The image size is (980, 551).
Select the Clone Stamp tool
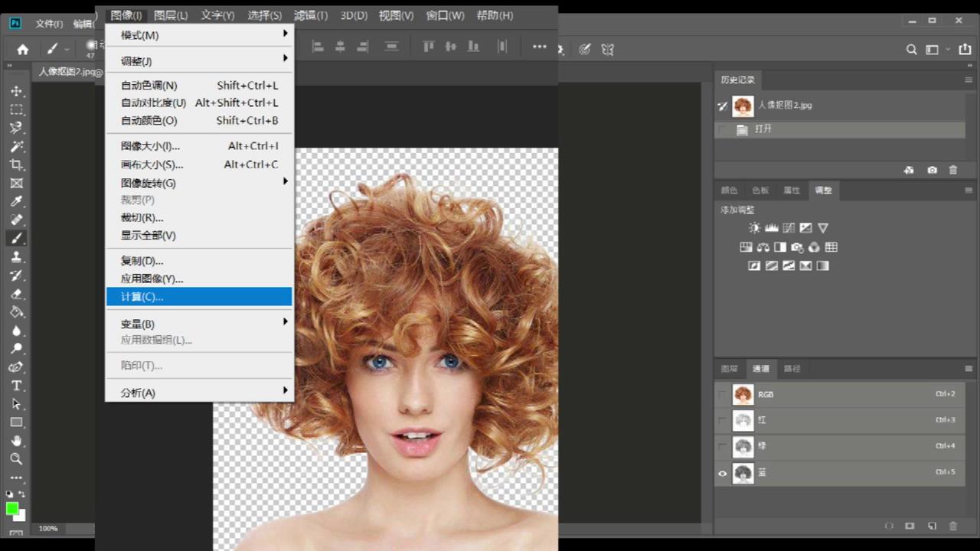tap(16, 257)
